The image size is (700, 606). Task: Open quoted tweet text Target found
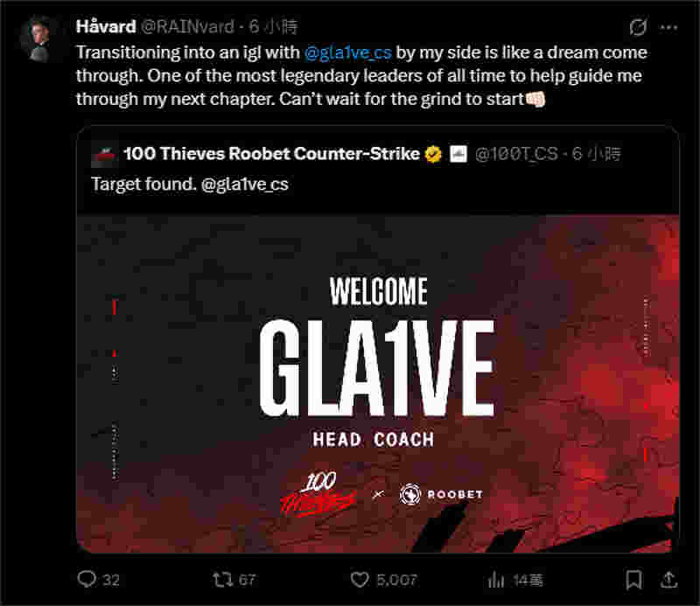pyautogui.click(x=190, y=184)
